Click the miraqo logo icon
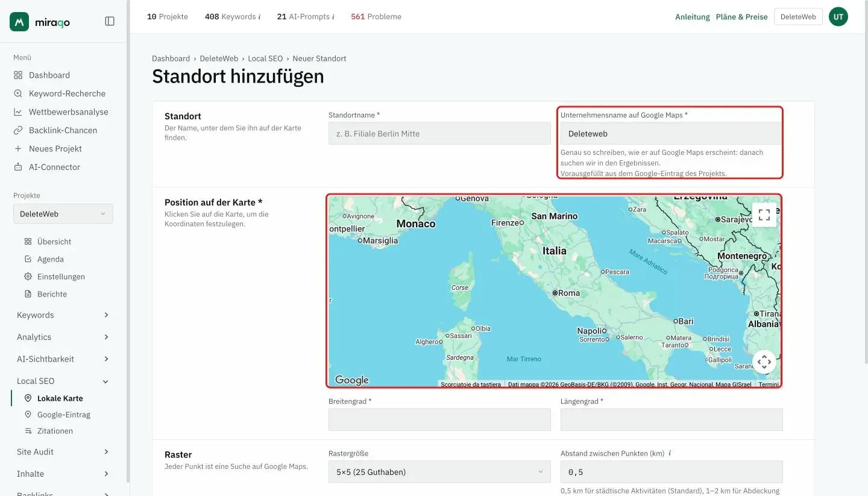Viewport: 868px width, 496px height. point(19,22)
